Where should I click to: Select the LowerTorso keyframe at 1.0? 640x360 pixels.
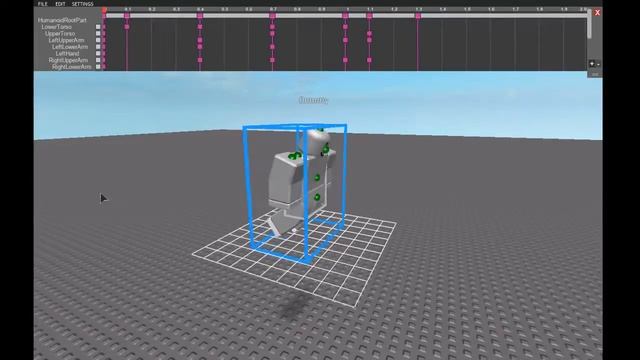tap(345, 27)
